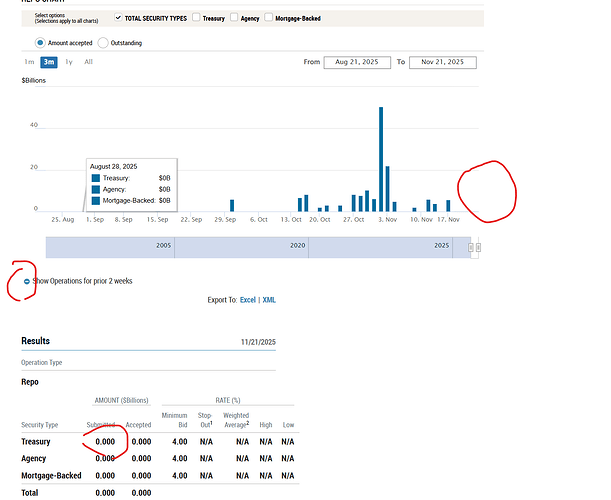This screenshot has height=500, width=611.
Task: Enable the Treasury security type checkbox
Action: point(196,18)
